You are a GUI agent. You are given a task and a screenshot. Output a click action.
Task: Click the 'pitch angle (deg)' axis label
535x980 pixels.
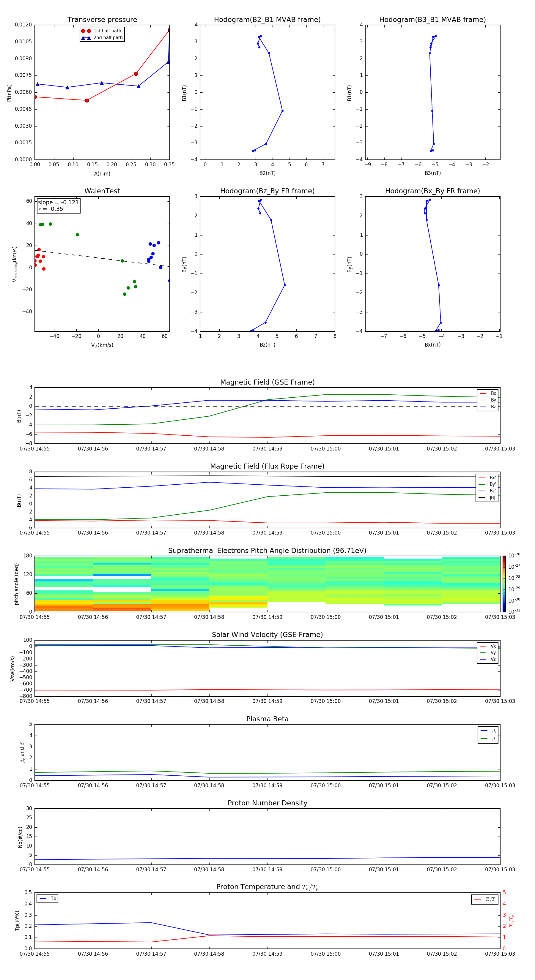pyautogui.click(x=16, y=584)
